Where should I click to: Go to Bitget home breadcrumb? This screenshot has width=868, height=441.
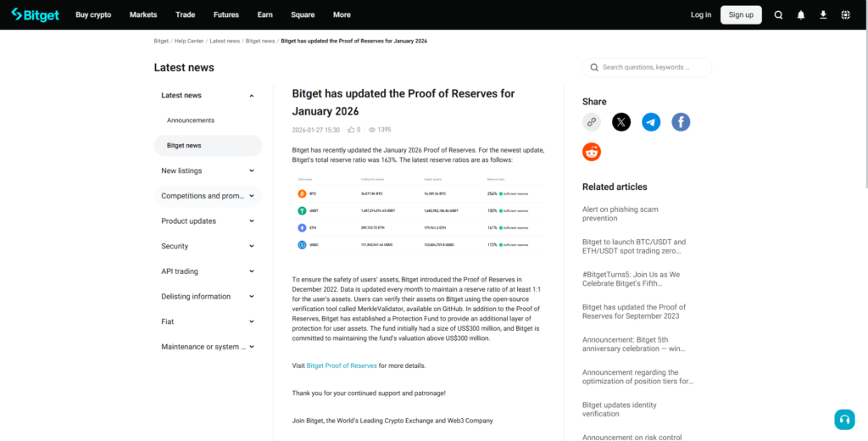(161, 41)
